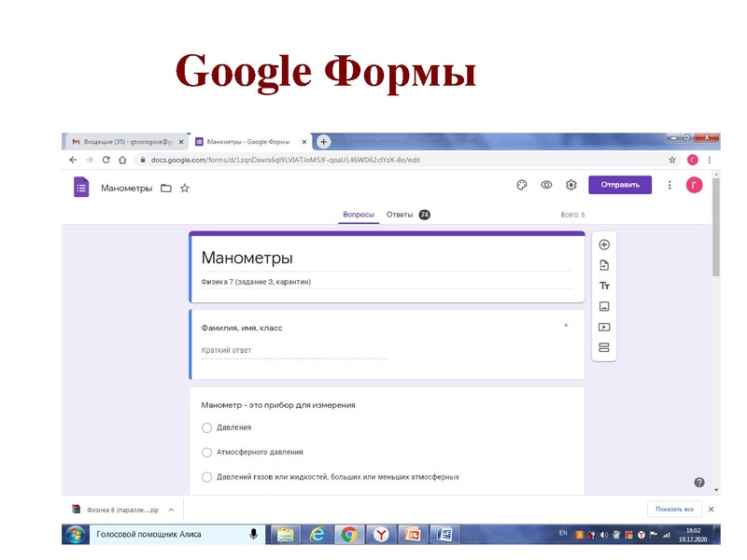Select the option Атмосферного давления
Viewport: 747px width, 560px height.
[x=205, y=452]
